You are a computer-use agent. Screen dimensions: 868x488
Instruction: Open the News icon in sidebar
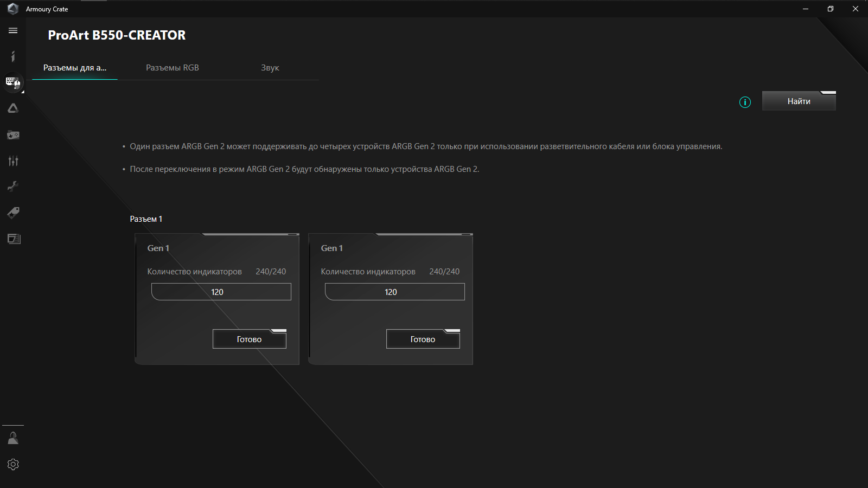(x=14, y=239)
